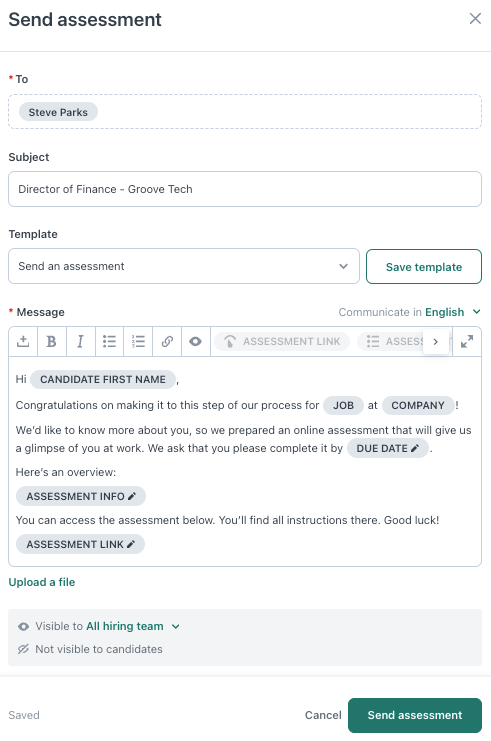Expand editor to fullscreen

(x=467, y=341)
